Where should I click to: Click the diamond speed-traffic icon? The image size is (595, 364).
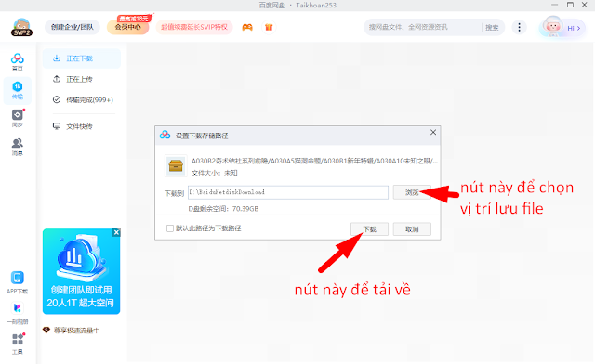click(x=46, y=330)
